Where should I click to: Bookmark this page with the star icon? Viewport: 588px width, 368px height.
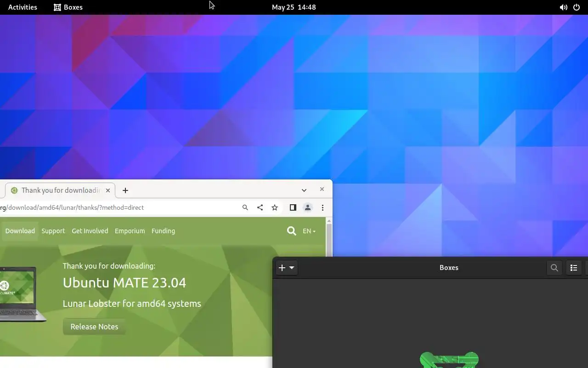point(275,207)
